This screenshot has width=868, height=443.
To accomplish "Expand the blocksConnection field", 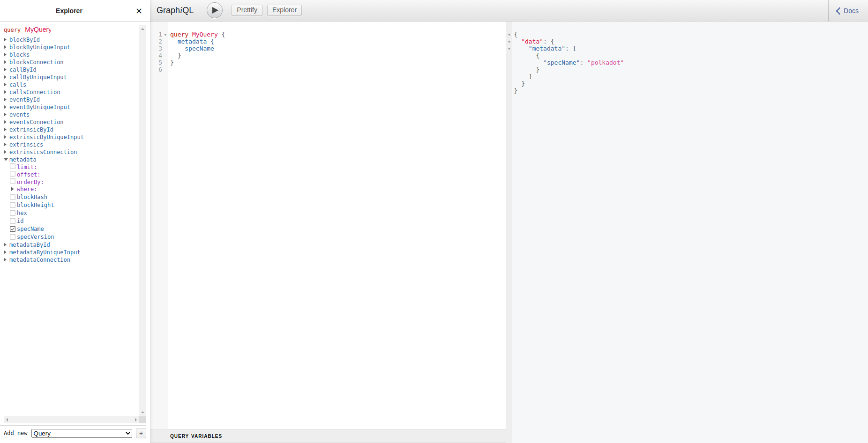I will click(x=5, y=62).
